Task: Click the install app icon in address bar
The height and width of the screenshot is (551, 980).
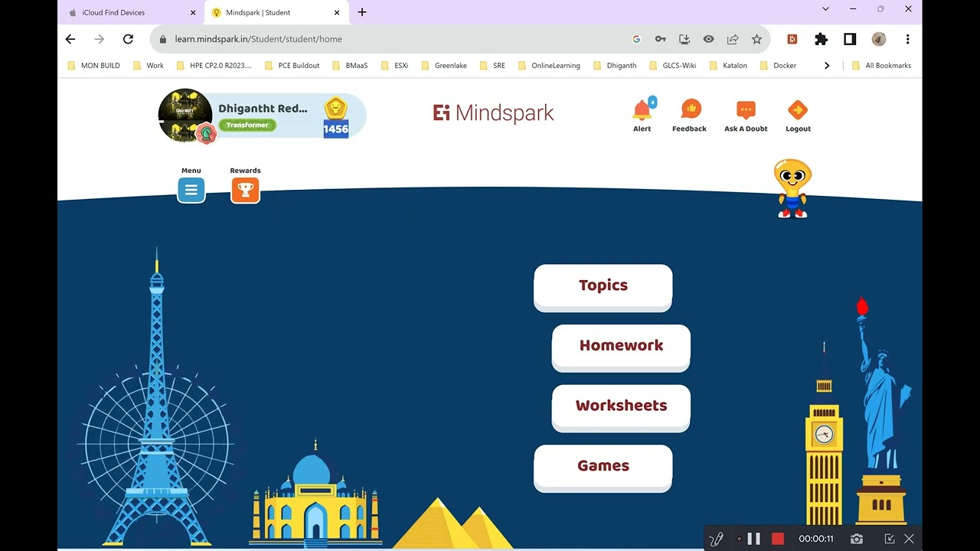Action: coord(684,39)
